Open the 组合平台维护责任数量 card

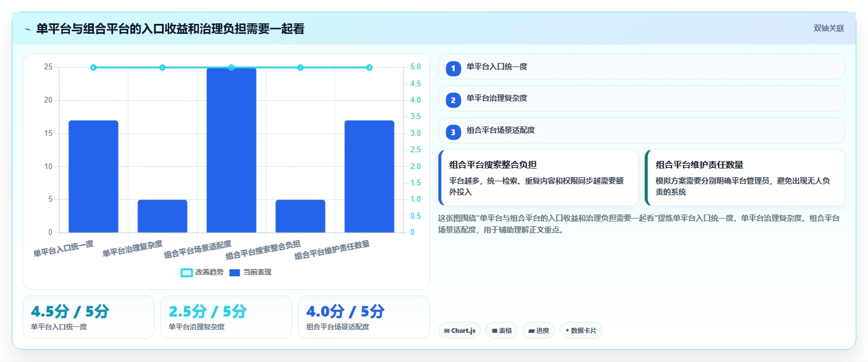tap(745, 178)
